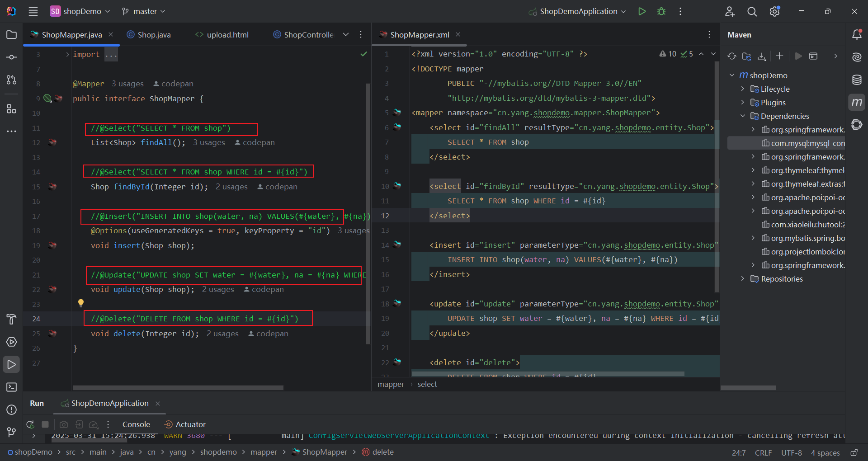The width and height of the screenshot is (868, 461).
Task: Open the Commit tool window
Action: point(12,57)
